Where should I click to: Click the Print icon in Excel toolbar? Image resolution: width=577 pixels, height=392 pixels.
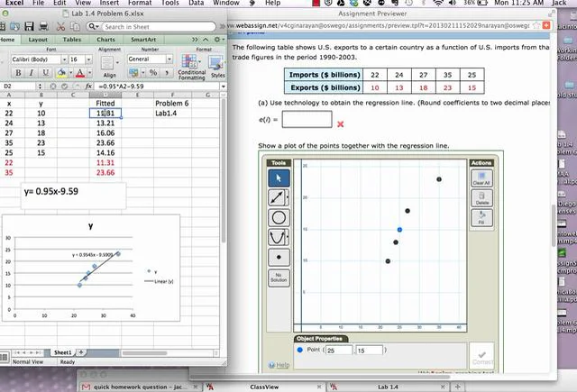coord(44,26)
